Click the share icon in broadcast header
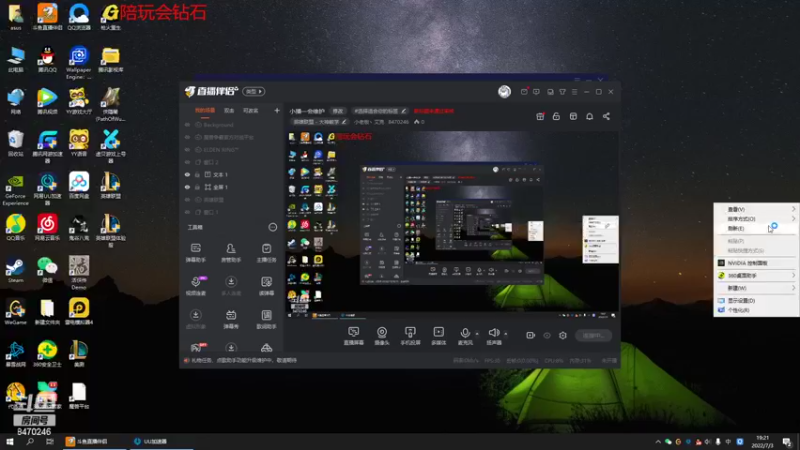 point(606,116)
